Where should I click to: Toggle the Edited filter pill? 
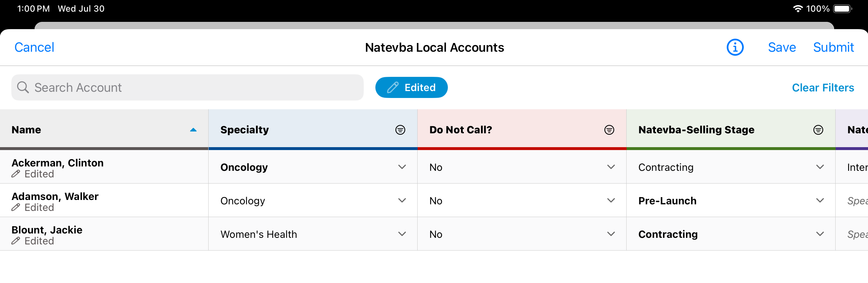click(411, 87)
